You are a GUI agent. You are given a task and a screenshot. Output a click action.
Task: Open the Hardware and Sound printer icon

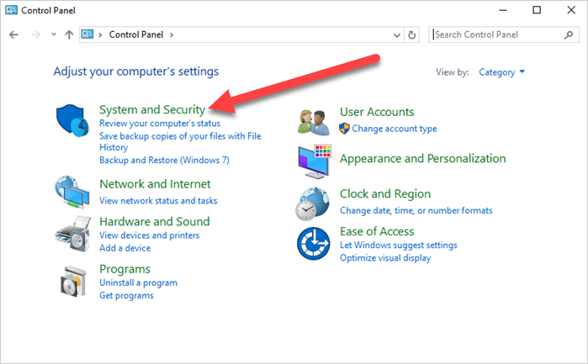72,234
